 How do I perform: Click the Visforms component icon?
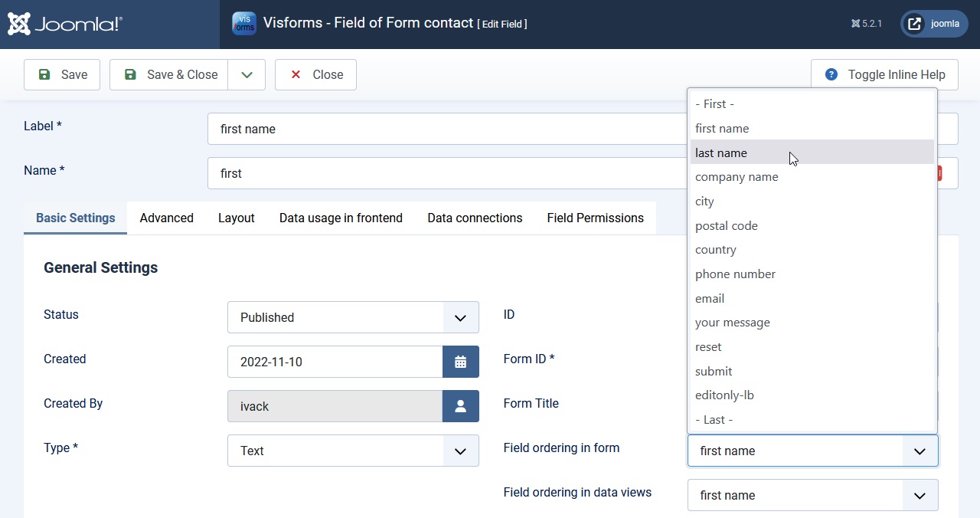point(244,24)
